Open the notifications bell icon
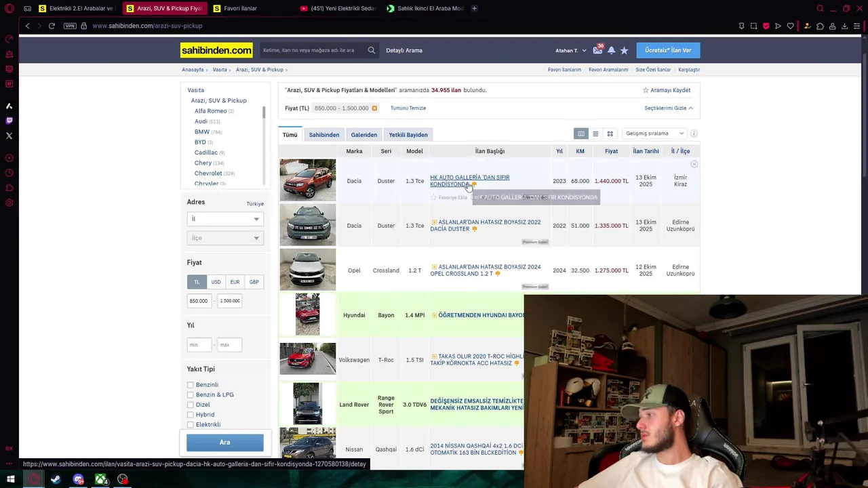 point(611,50)
